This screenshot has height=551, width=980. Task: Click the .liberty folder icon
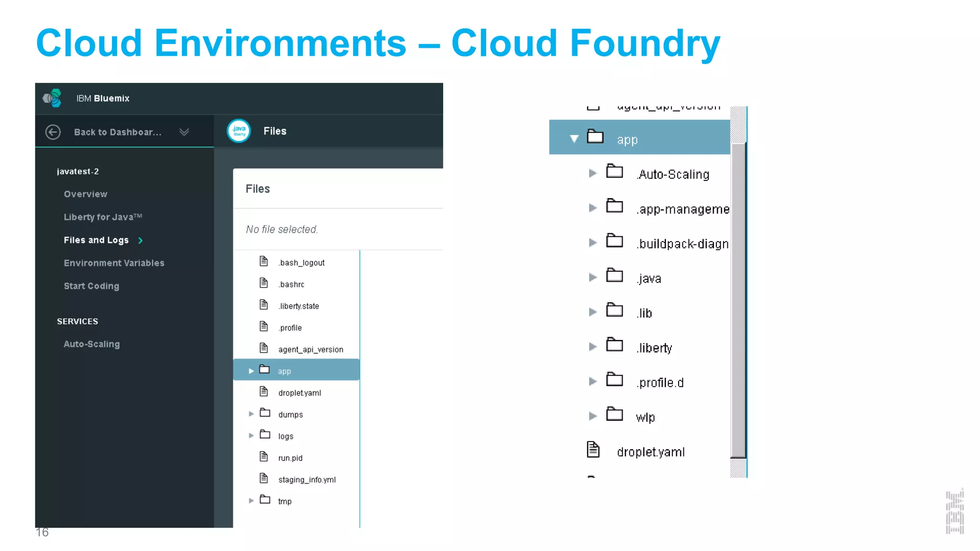[614, 345]
